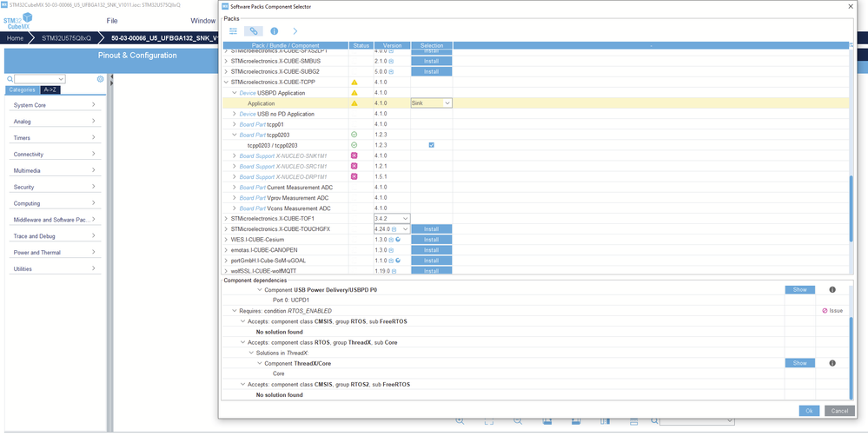This screenshot has height=436, width=868.
Task: Click the Component dependencies vertical scrollbar
Action: coord(851,357)
